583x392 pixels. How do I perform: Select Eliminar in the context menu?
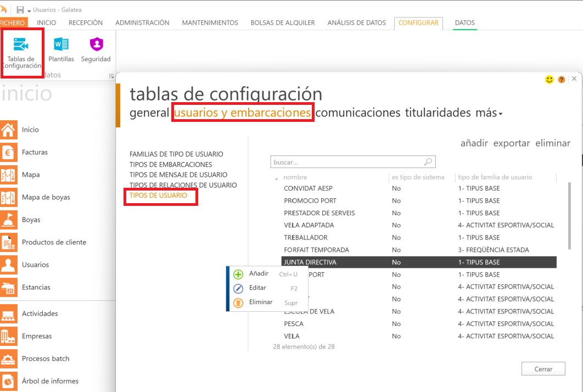click(x=260, y=302)
